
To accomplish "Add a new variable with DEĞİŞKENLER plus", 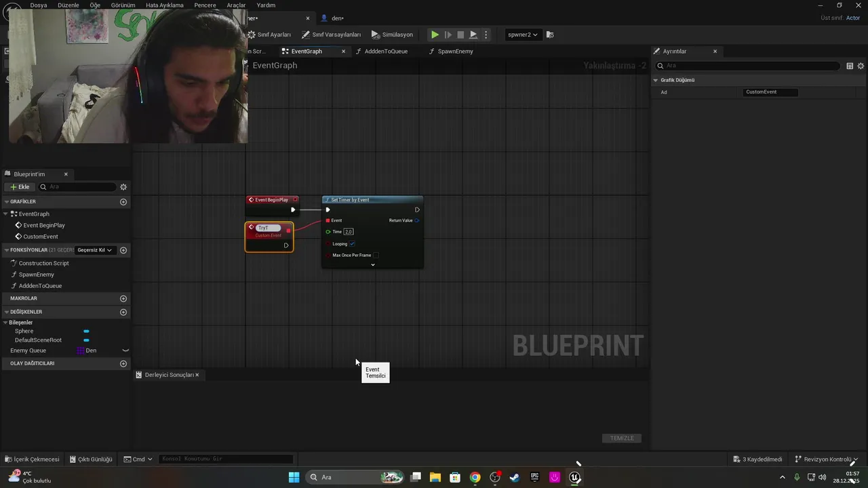I will point(123,312).
